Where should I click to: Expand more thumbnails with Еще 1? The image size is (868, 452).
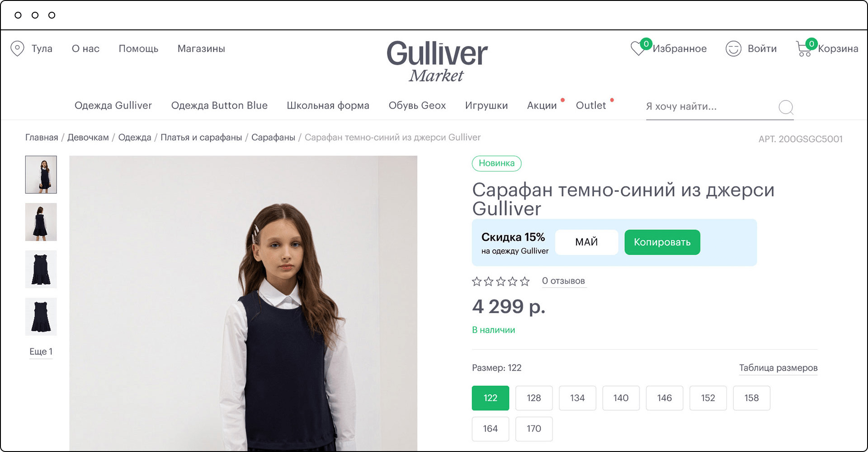[x=41, y=352]
